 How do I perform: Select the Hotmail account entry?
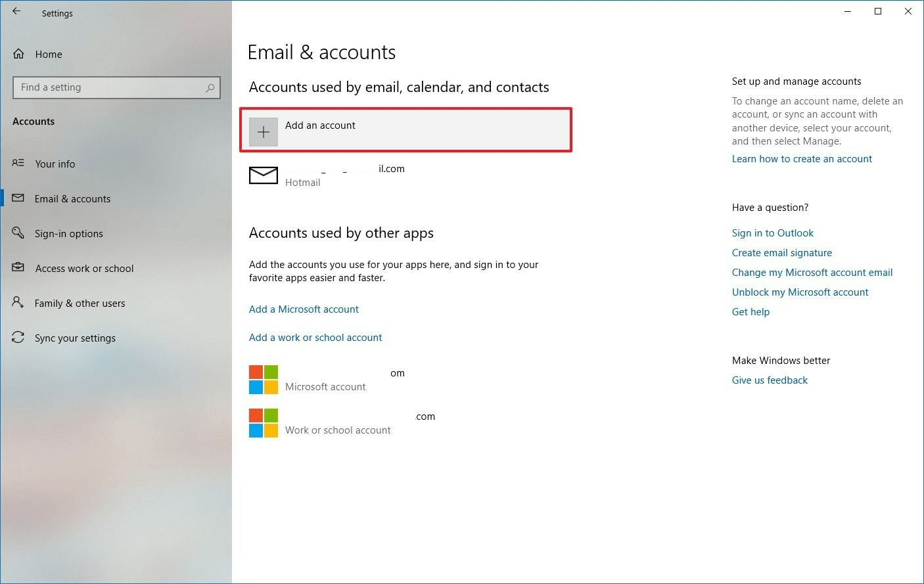pyautogui.click(x=405, y=175)
